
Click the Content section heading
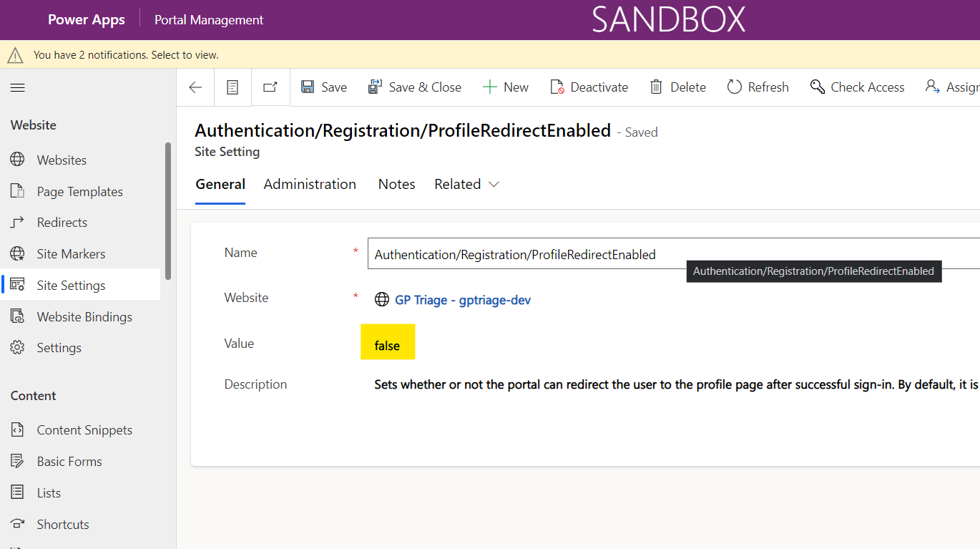(33, 396)
